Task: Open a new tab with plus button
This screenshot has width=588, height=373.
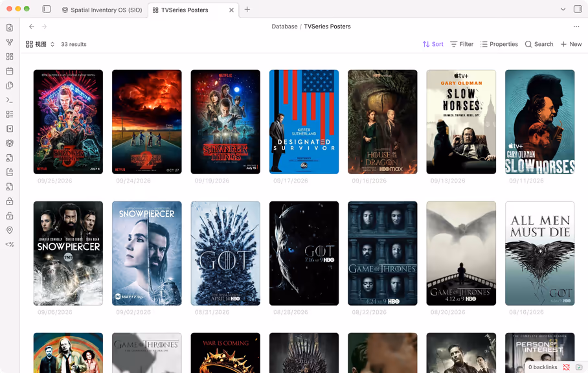Action: click(x=247, y=9)
